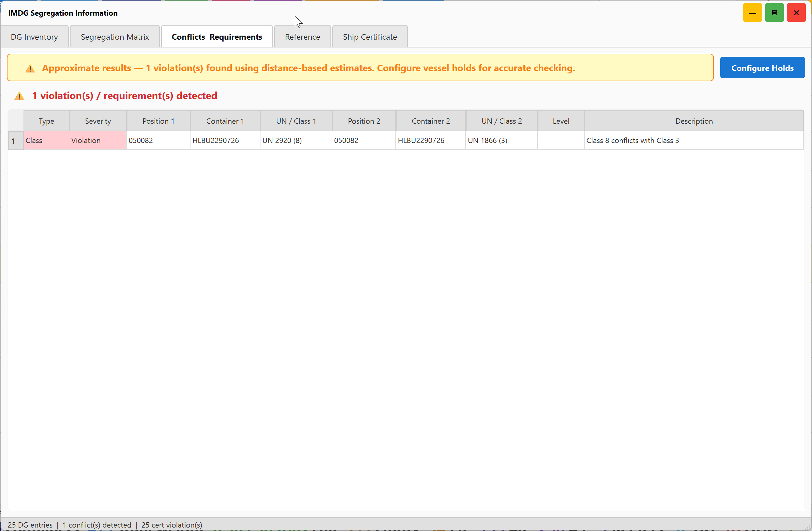The height and width of the screenshot is (531, 812).
Task: Click the UN / Class 2 column header
Action: pyautogui.click(x=502, y=121)
